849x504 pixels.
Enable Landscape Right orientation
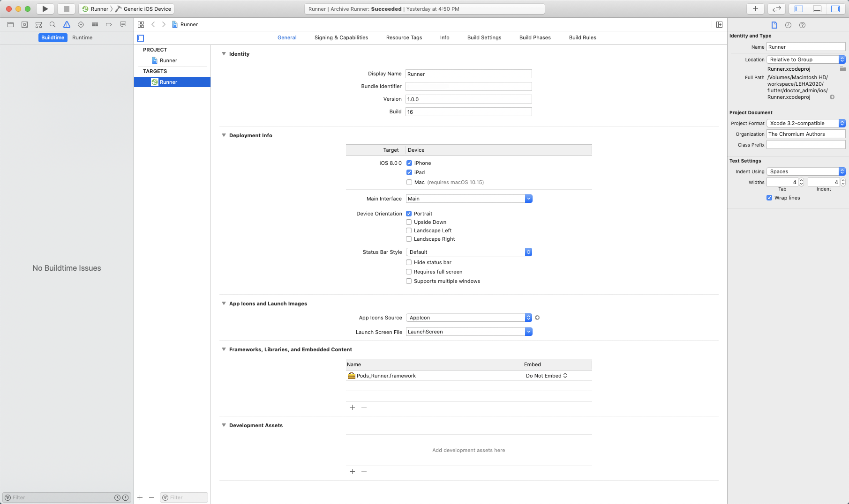coord(409,239)
